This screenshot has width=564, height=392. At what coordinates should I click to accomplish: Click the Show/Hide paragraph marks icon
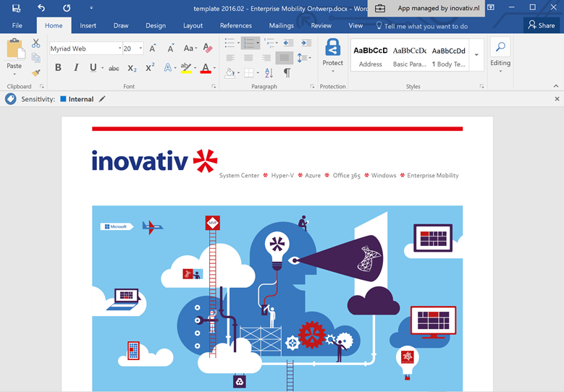click(x=287, y=72)
